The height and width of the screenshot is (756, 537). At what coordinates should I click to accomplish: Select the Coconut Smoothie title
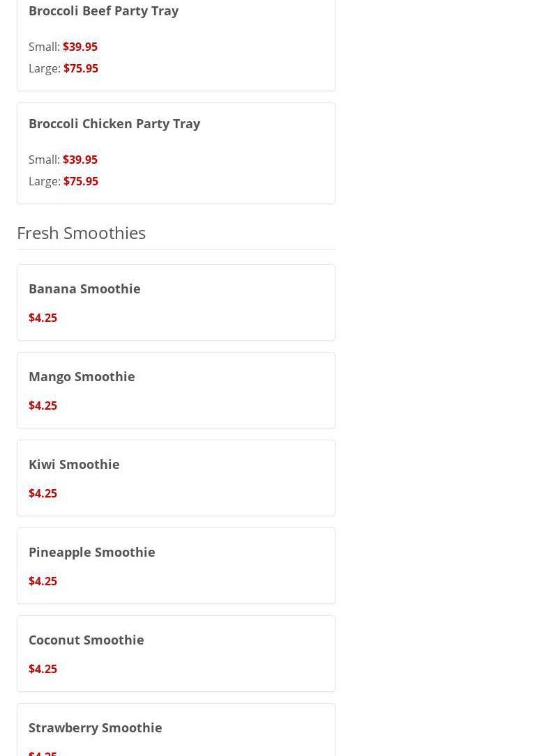(x=86, y=640)
